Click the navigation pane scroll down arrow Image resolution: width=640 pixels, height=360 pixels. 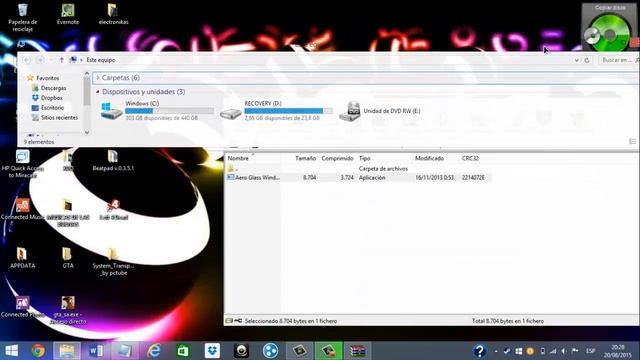click(x=87, y=132)
